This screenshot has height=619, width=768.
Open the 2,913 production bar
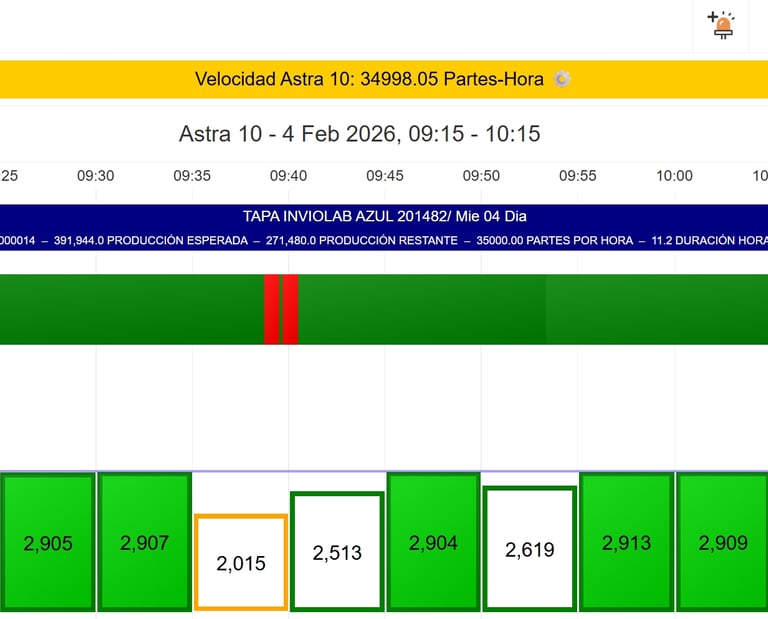click(x=626, y=542)
